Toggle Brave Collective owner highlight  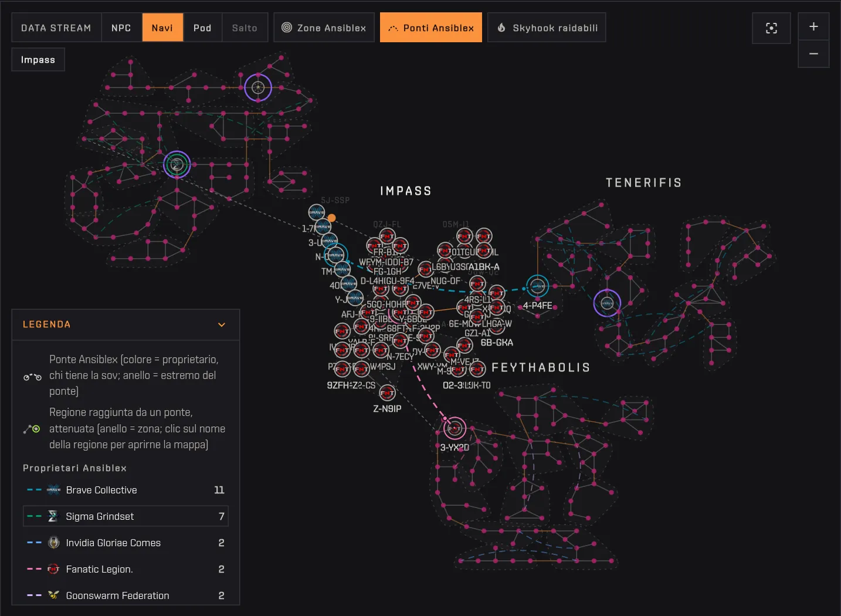126,490
